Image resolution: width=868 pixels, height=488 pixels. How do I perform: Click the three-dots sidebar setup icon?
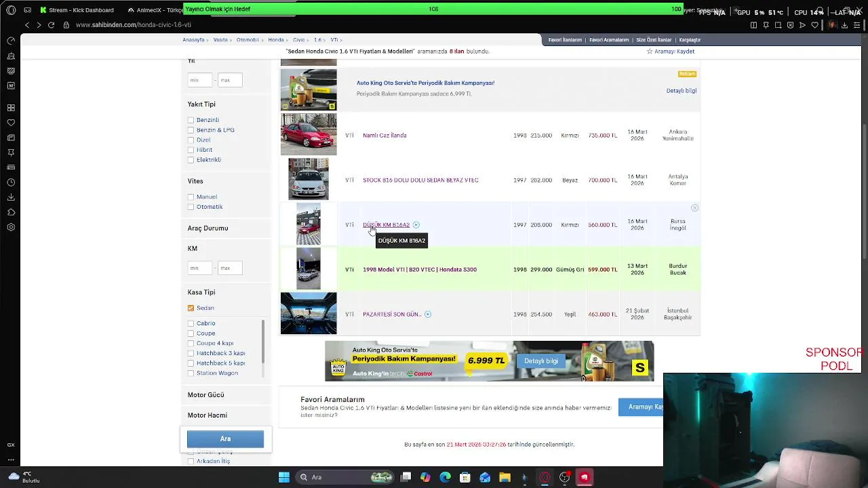(11, 460)
